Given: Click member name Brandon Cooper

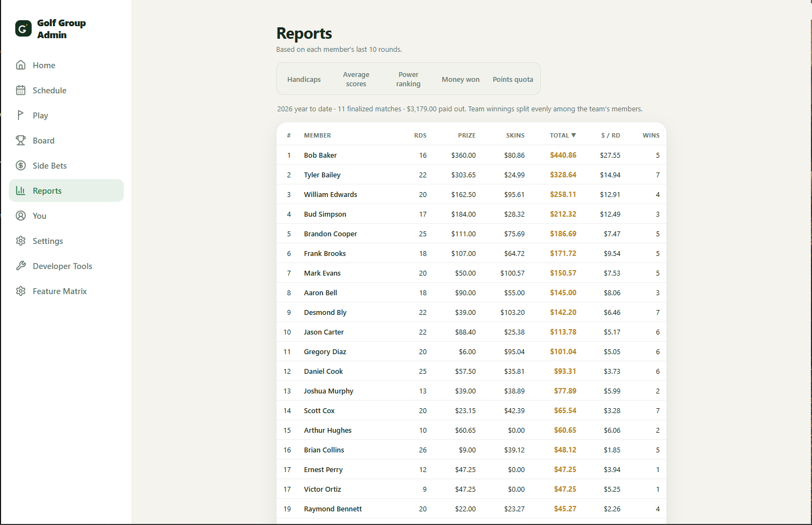Looking at the screenshot, I should [331, 234].
